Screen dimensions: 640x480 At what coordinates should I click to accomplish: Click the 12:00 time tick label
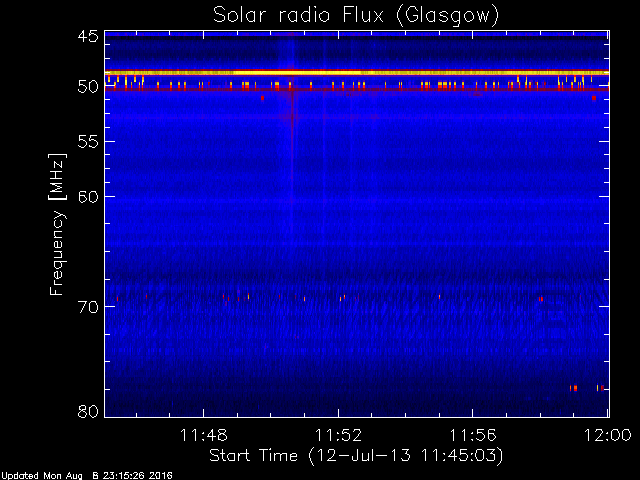pos(608,435)
